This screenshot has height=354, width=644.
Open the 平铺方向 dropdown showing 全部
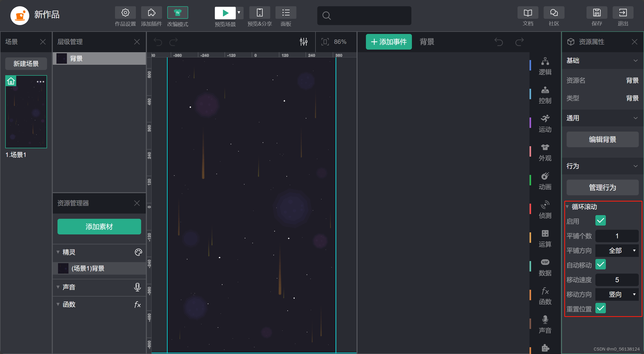click(617, 251)
